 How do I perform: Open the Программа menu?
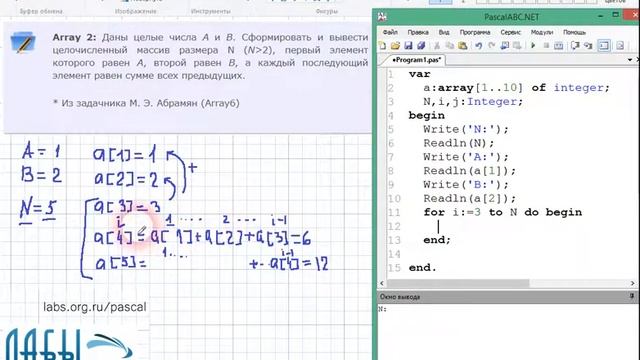475,32
